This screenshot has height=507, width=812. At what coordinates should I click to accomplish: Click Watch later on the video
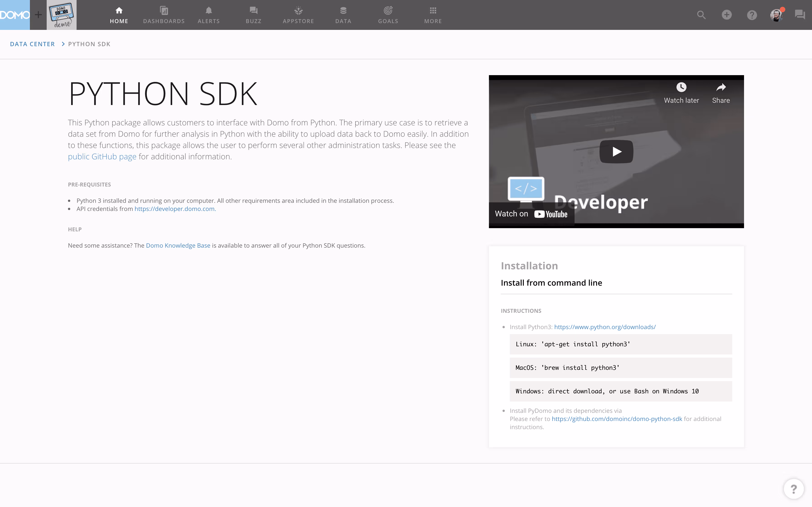681,93
